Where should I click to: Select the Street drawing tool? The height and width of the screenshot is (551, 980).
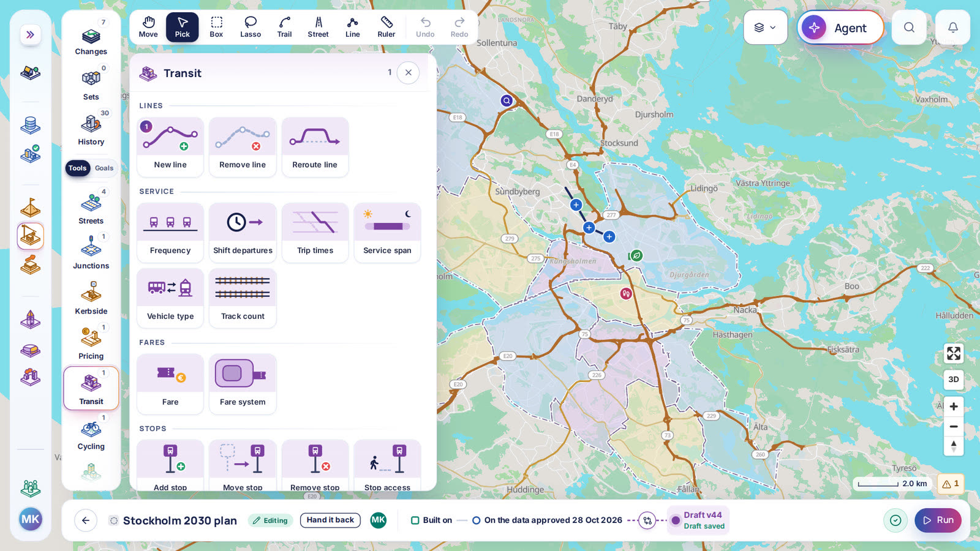(318, 27)
